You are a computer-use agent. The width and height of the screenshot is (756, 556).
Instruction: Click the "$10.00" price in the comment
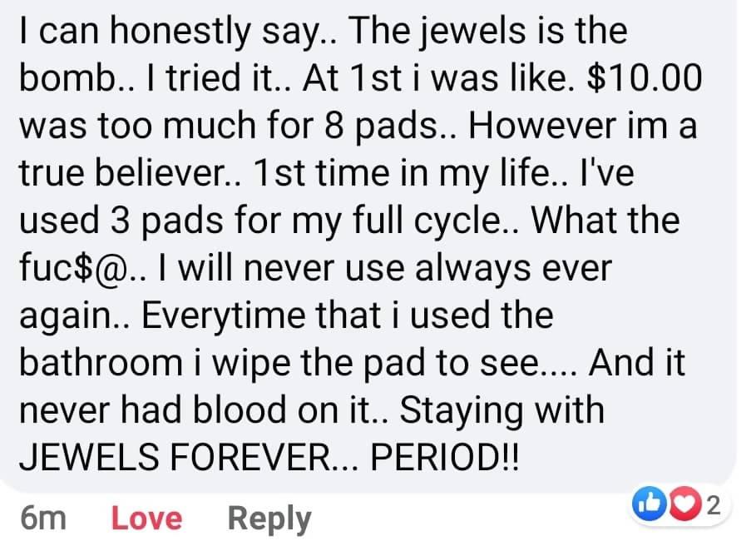point(645,77)
